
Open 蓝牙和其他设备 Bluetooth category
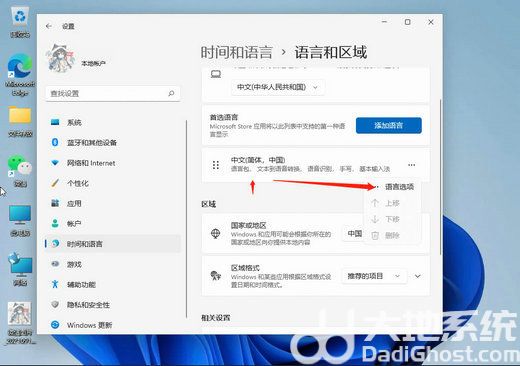tap(113, 143)
